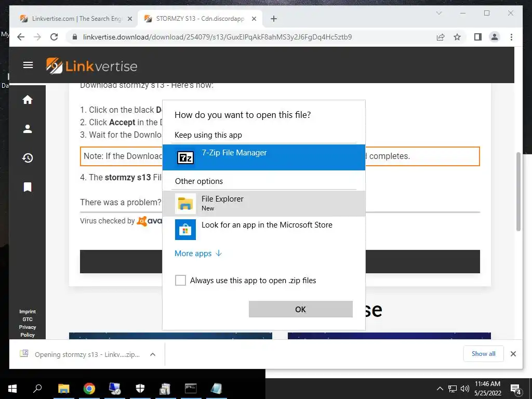Open Command Prompt in taskbar
The image size is (532, 399).
(x=191, y=389)
